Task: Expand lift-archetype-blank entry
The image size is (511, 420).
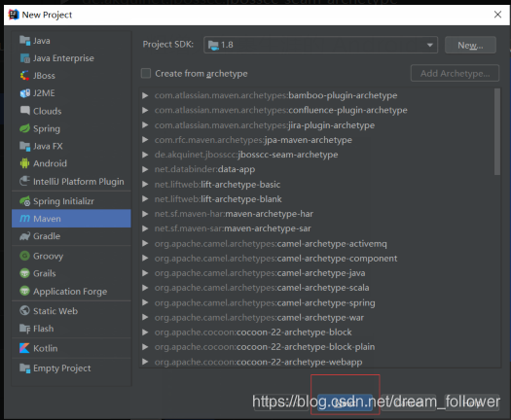Action: point(145,199)
